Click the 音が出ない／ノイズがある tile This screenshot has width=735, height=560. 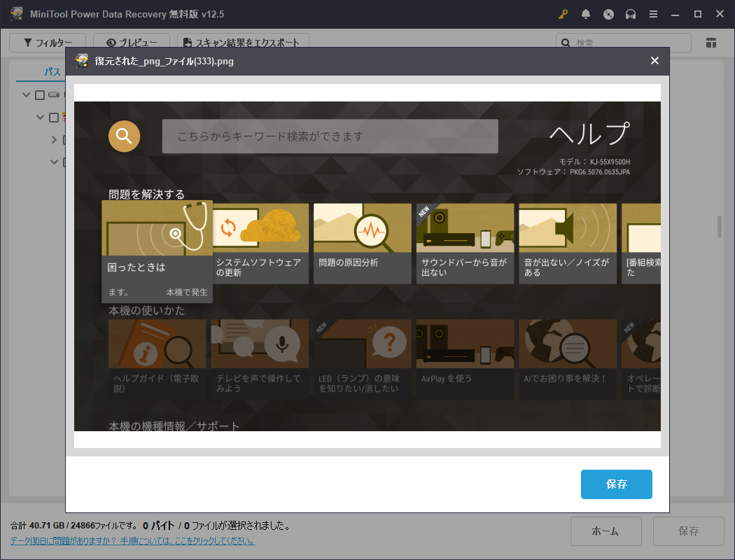coord(568,244)
